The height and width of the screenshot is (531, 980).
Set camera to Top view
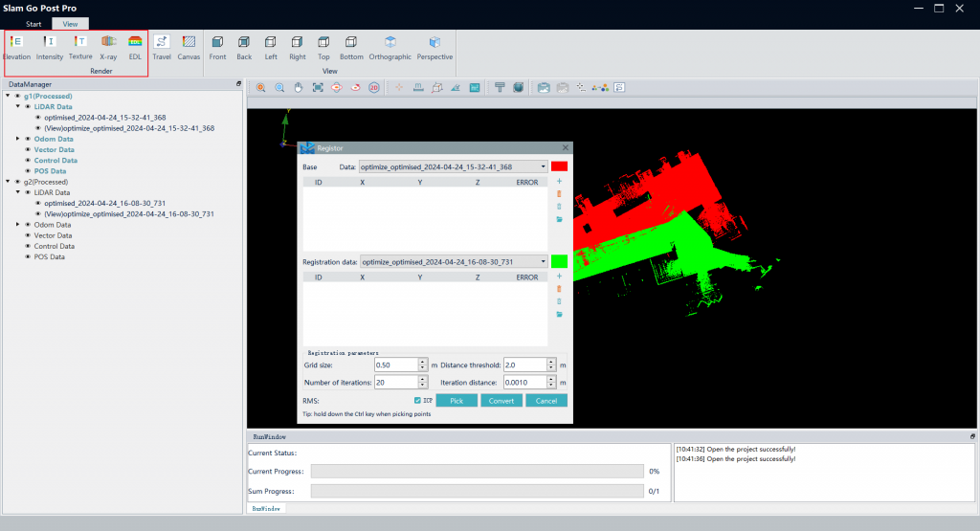tap(323, 47)
